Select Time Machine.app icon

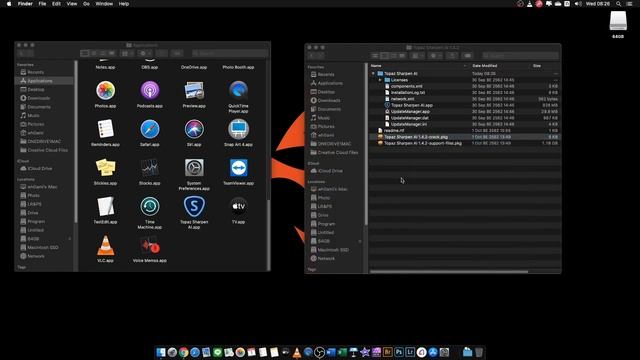pyautogui.click(x=150, y=207)
